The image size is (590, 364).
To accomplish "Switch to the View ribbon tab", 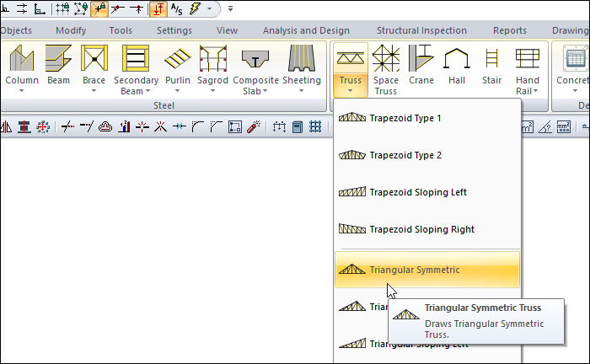I will 227,30.
